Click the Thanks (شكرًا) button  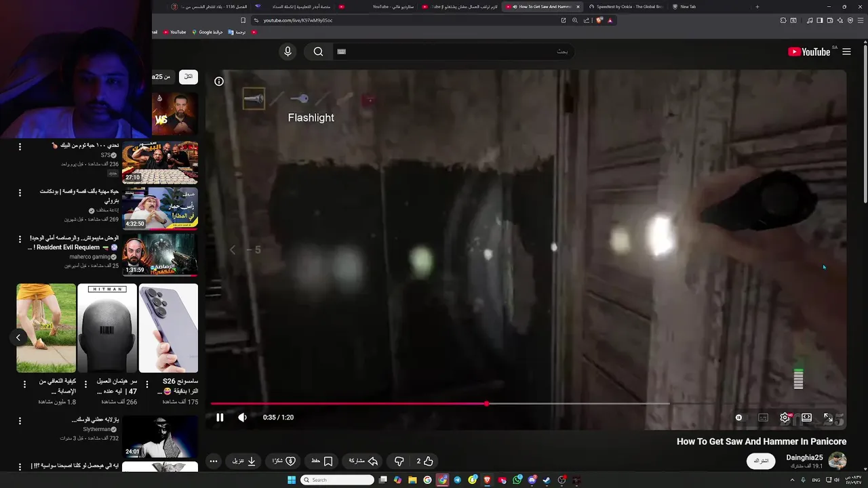(x=283, y=461)
